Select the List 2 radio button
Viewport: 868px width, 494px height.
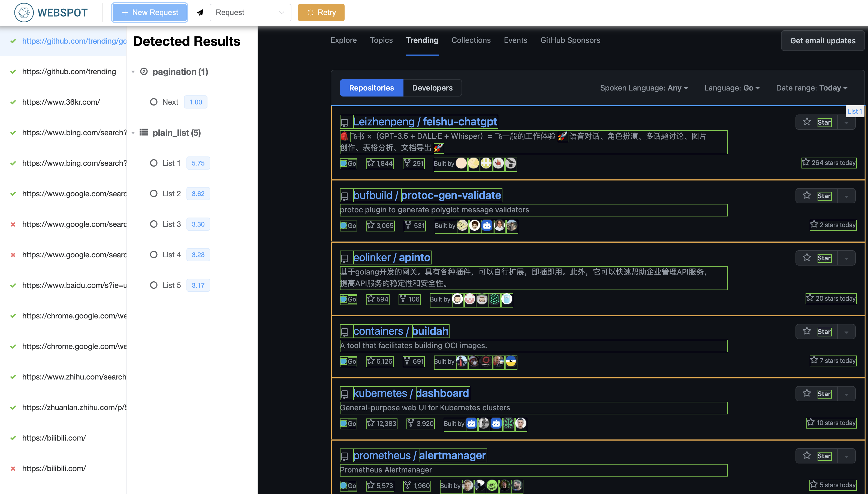click(154, 193)
